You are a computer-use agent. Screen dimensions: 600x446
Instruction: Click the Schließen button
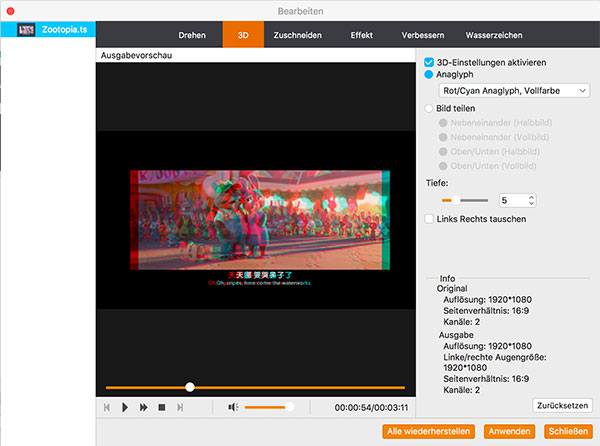click(568, 431)
